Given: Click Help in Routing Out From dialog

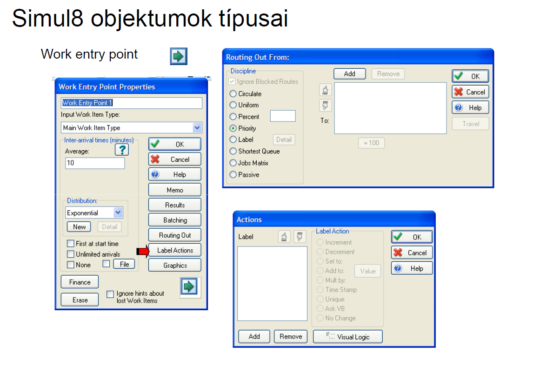Looking at the screenshot, I should [470, 108].
